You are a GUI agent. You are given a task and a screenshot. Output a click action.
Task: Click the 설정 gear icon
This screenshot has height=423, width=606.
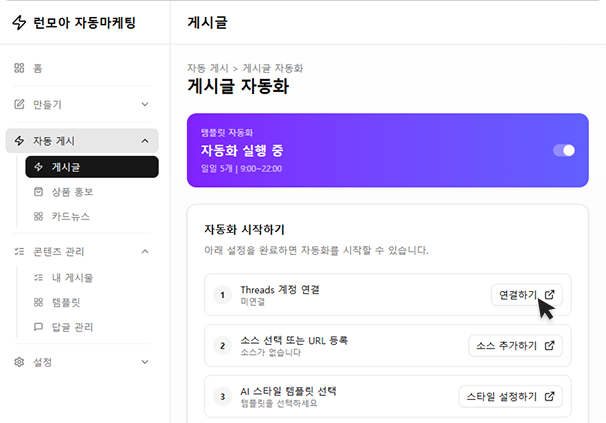coord(19,362)
